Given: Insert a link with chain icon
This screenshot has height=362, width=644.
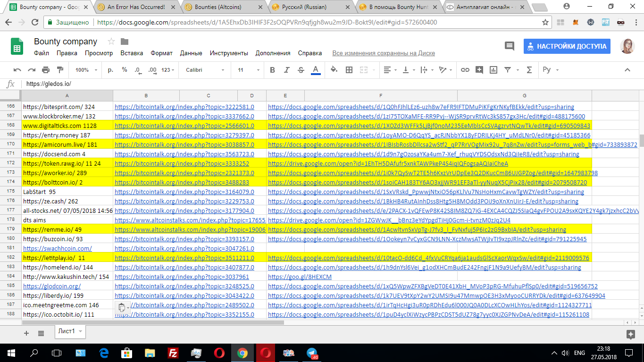Looking at the screenshot, I should click(x=465, y=70).
